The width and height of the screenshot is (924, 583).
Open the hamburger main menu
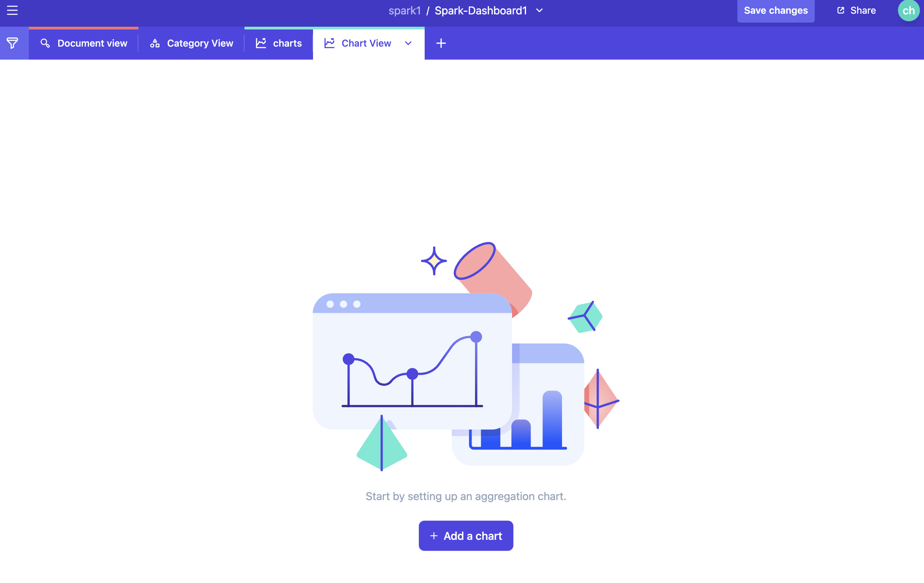click(12, 10)
